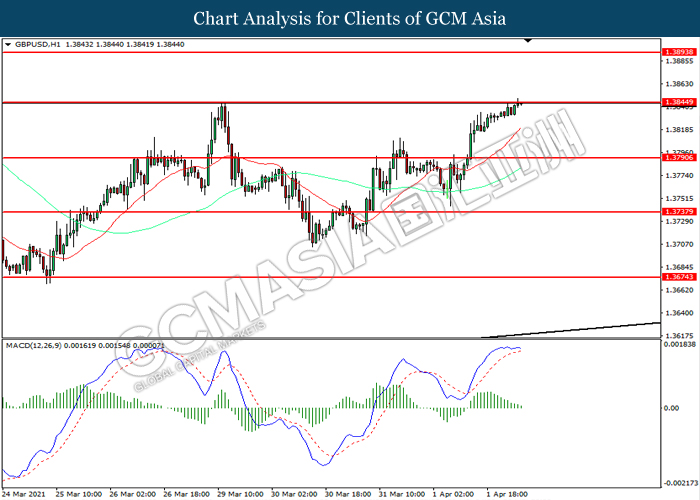Click the 26 Mar 18:00 time label
The image size is (700, 500).
click(186, 494)
